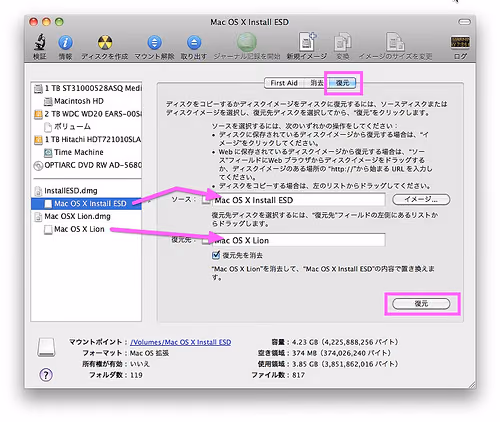Click the toolbar toggle pill in title bar
Image resolution: width=500 pixels, height=422 pixels.
pos(464,22)
